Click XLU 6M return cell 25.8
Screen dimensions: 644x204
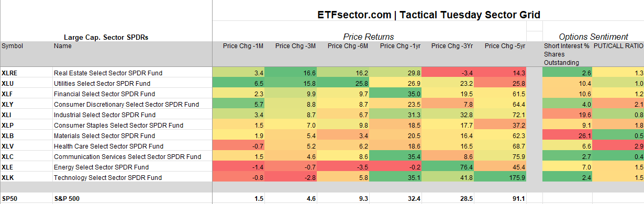(x=343, y=83)
